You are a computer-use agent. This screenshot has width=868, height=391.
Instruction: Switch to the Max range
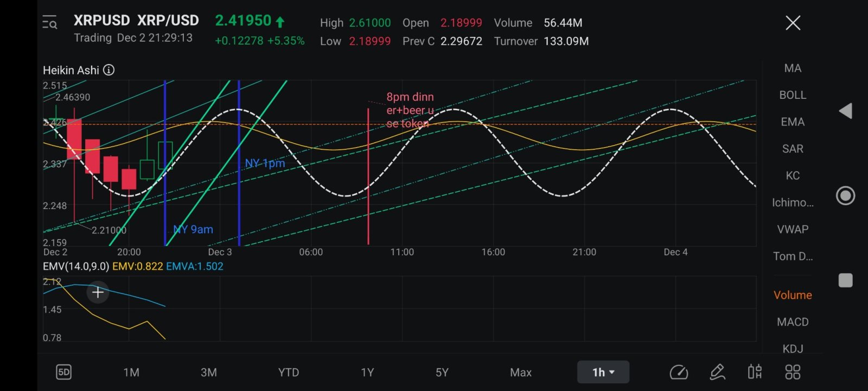[x=521, y=372]
